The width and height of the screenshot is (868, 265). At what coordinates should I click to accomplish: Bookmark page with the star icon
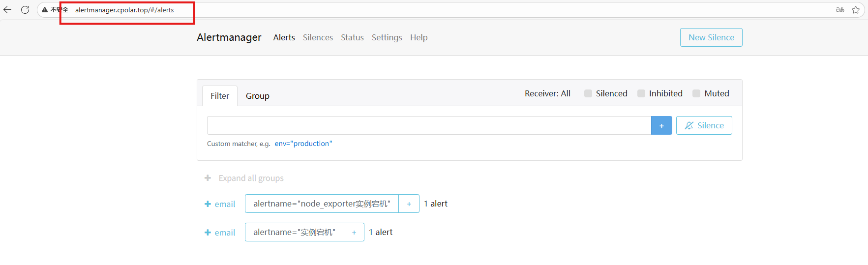coord(856,10)
